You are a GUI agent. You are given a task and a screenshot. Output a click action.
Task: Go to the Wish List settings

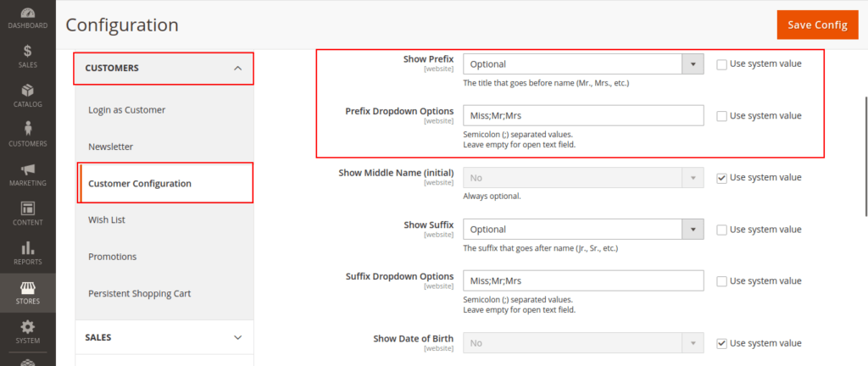[x=107, y=220]
